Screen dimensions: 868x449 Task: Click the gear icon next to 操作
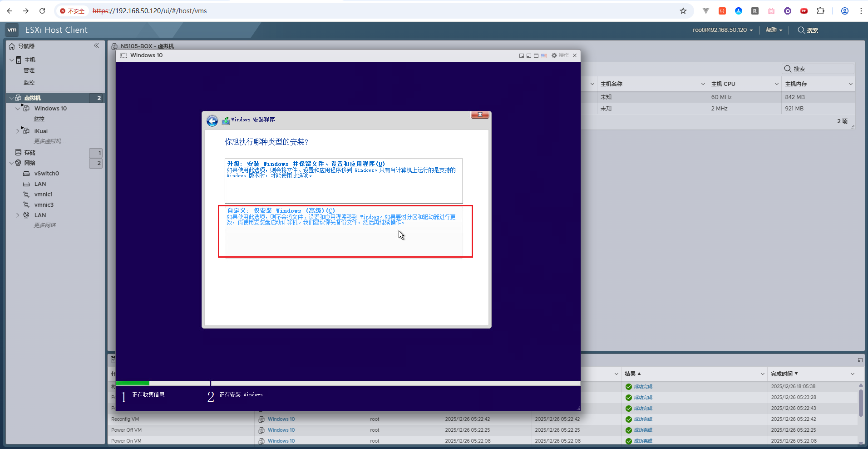coord(554,55)
